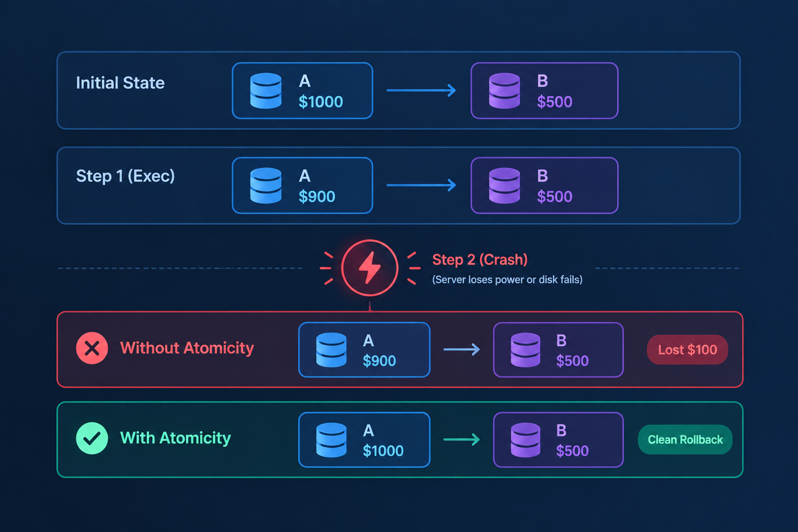Click the blue transfer arrow in Initial State row
Viewport: 798px width, 532px height.
[x=421, y=90]
